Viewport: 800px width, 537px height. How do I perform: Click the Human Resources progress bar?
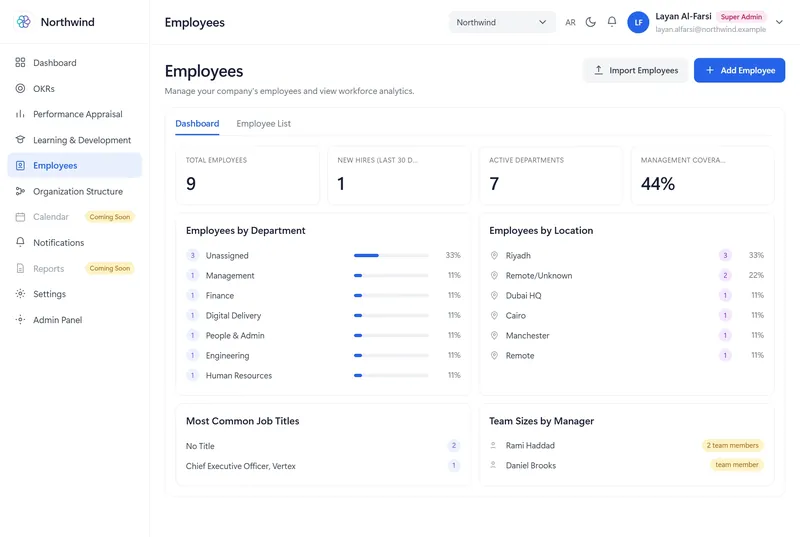[x=391, y=375]
